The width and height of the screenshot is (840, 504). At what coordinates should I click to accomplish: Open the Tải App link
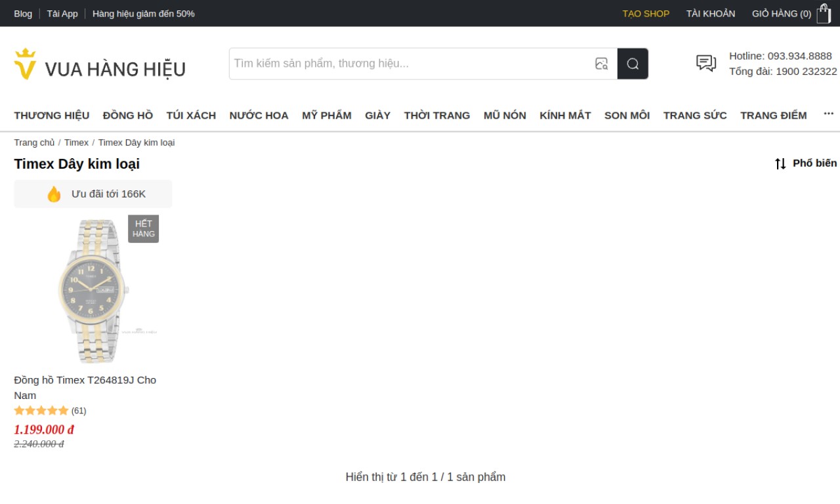pos(62,13)
